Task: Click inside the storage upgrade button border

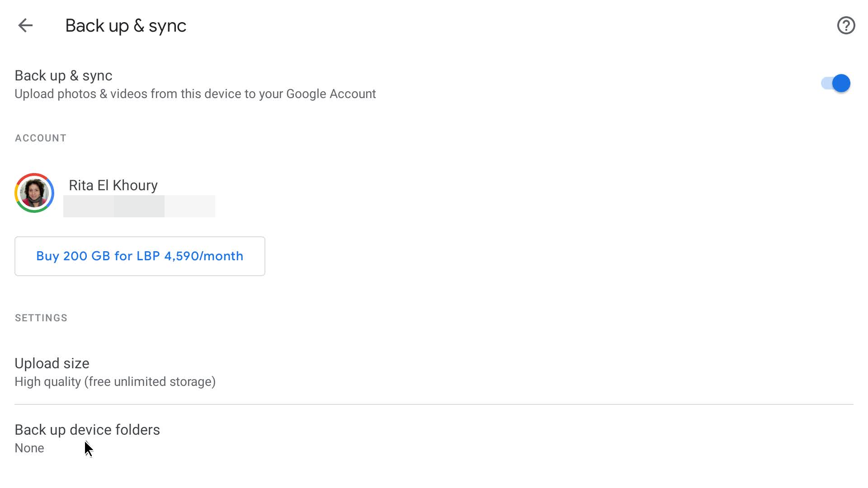Action: (140, 256)
